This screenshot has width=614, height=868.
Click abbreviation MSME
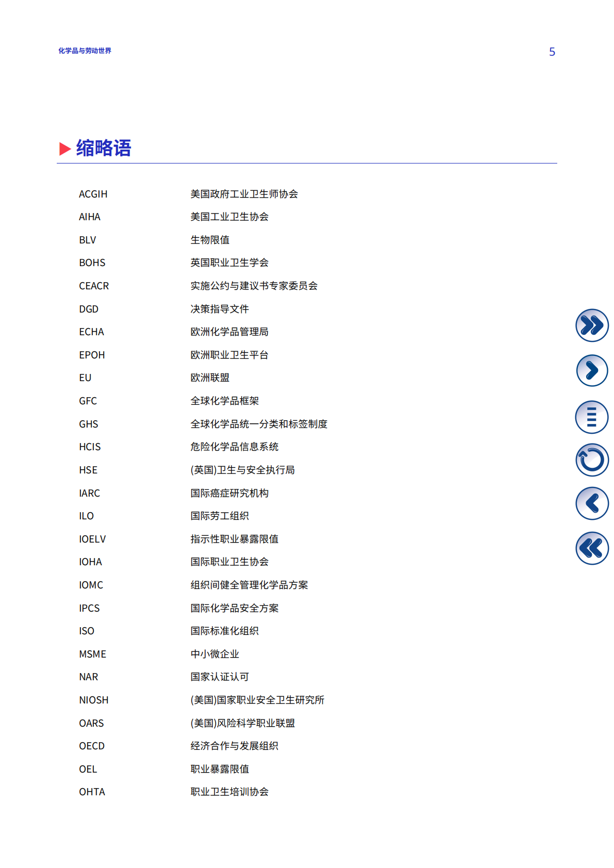(93, 654)
